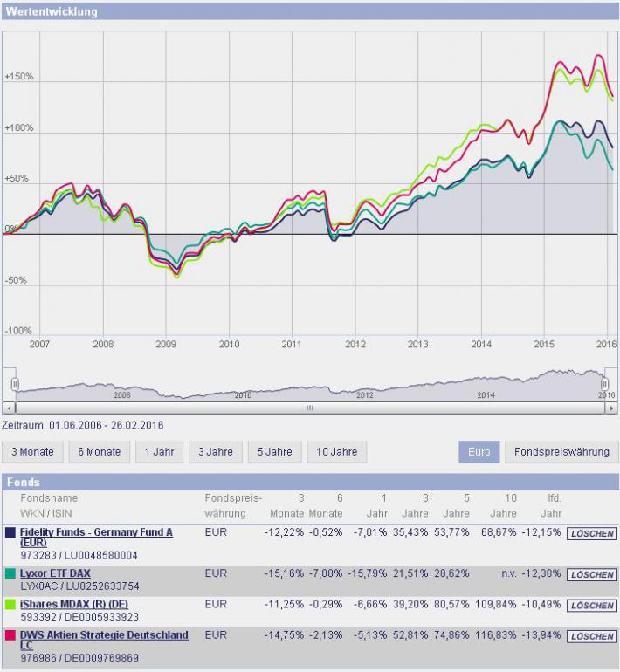
Task: Click the teal Lyxor ETF DAX swatch
Action: click(x=10, y=574)
